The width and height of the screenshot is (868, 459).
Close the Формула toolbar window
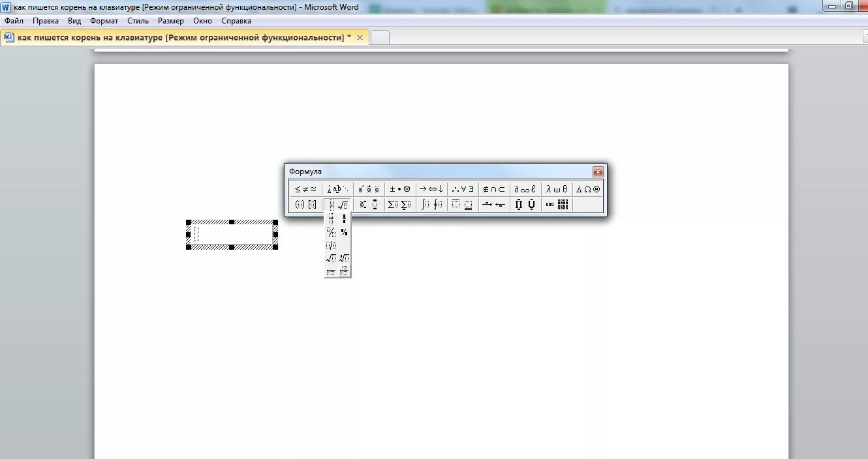tap(598, 171)
